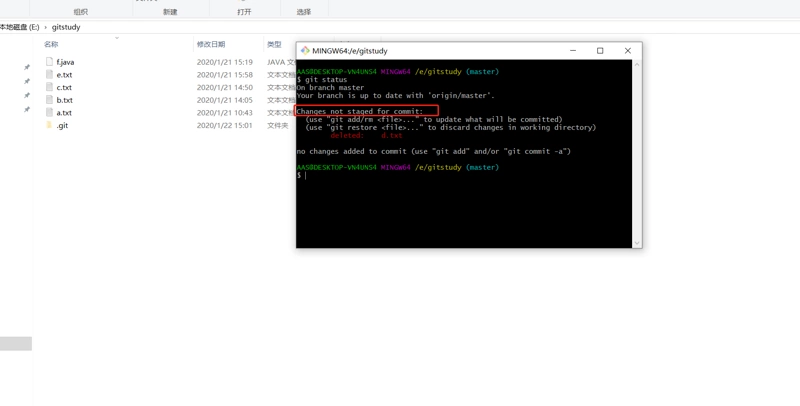This screenshot has width=800, height=406.
Task: Minimize the MINGW64 terminal window
Action: (x=573, y=50)
